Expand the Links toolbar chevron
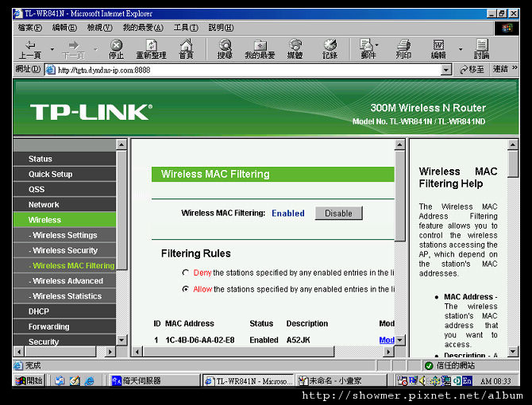Viewport: 532px width, 405px height. [515, 67]
